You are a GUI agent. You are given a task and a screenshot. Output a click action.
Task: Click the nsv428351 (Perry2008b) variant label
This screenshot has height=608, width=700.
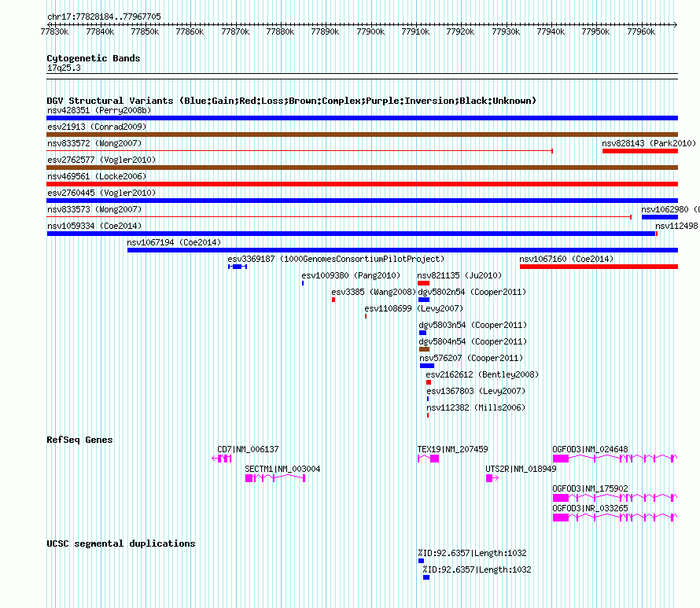[x=99, y=110]
